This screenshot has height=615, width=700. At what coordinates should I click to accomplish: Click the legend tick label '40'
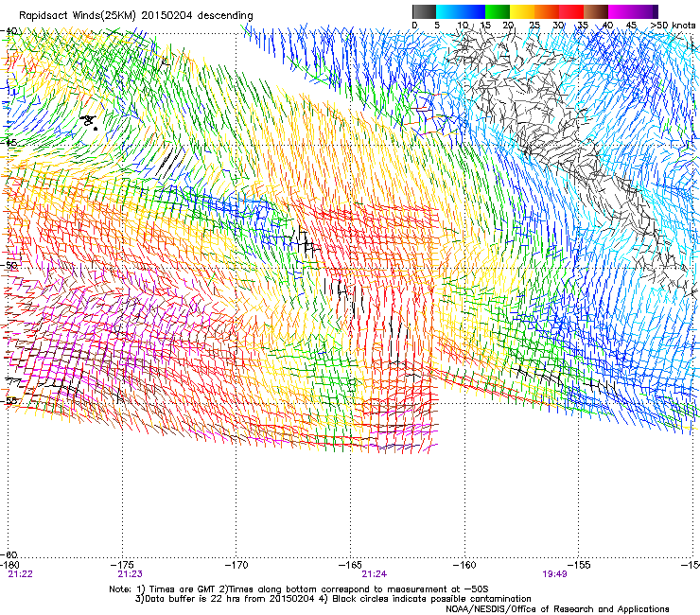click(607, 25)
